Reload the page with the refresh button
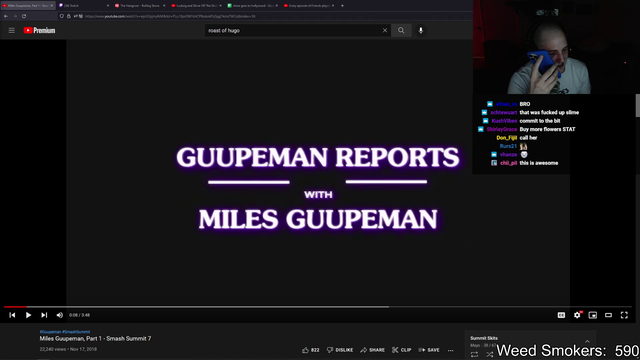Image resolution: width=640 pixels, height=360 pixels. pyautogui.click(x=24, y=16)
